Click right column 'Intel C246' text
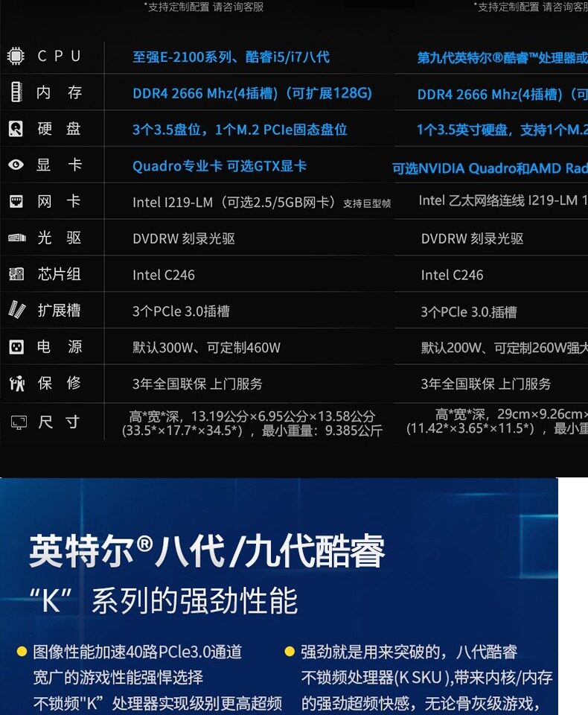Image resolution: width=588 pixels, height=715 pixels. (453, 275)
